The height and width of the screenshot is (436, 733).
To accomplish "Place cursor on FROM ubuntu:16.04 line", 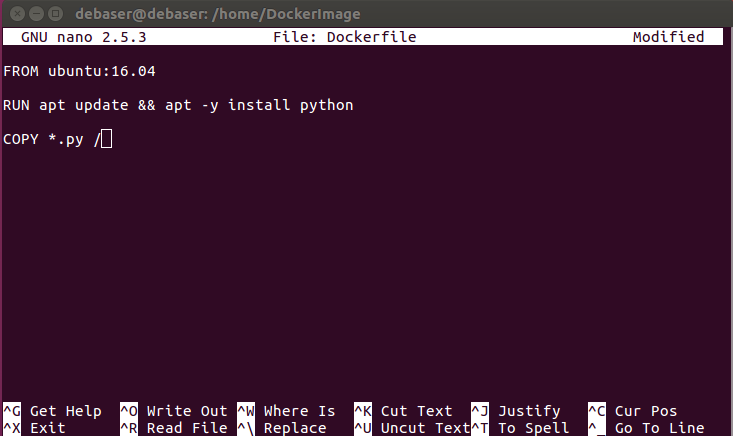I will 80,72.
